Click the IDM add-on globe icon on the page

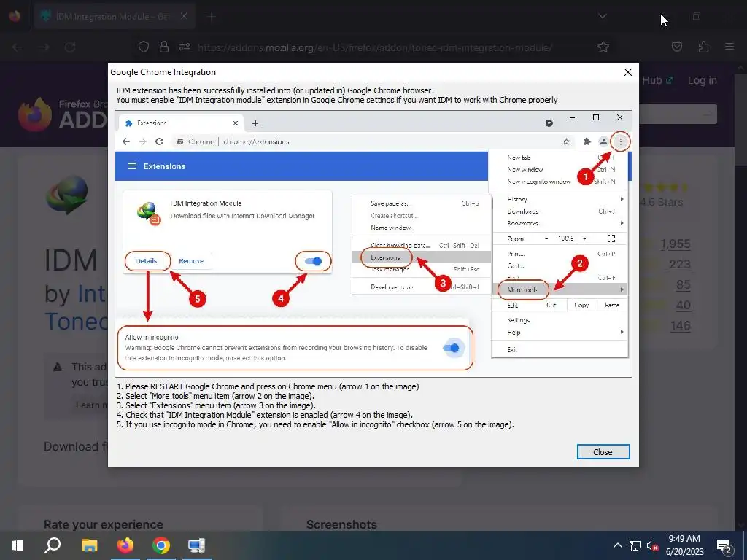coord(66,194)
